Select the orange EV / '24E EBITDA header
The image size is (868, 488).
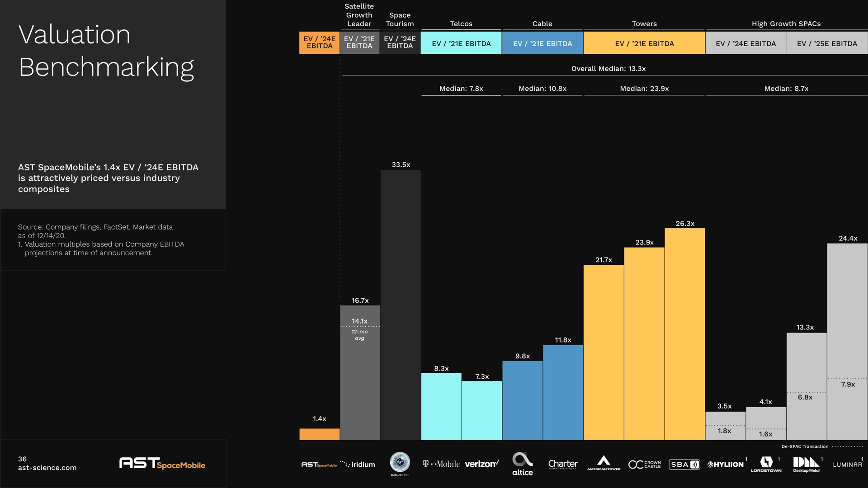click(x=319, y=43)
